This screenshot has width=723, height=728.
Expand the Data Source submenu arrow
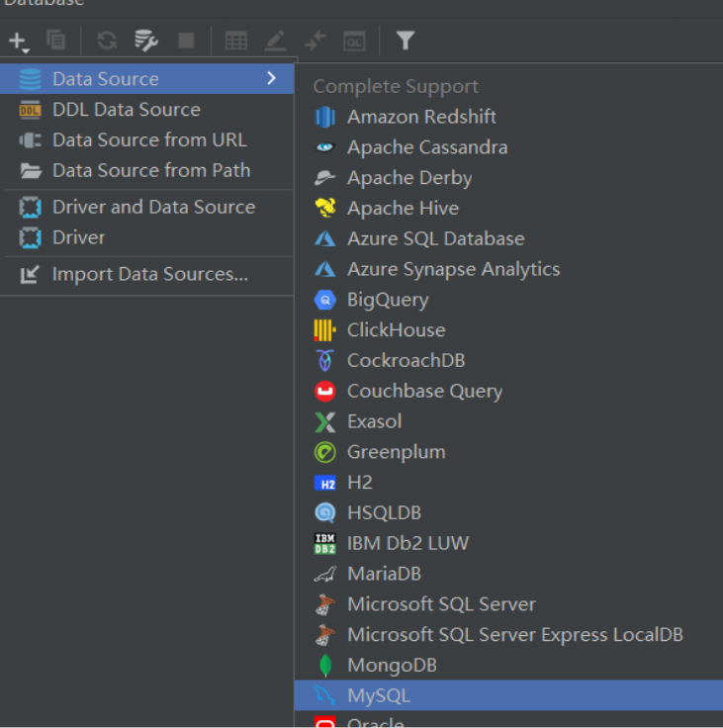pos(271,78)
